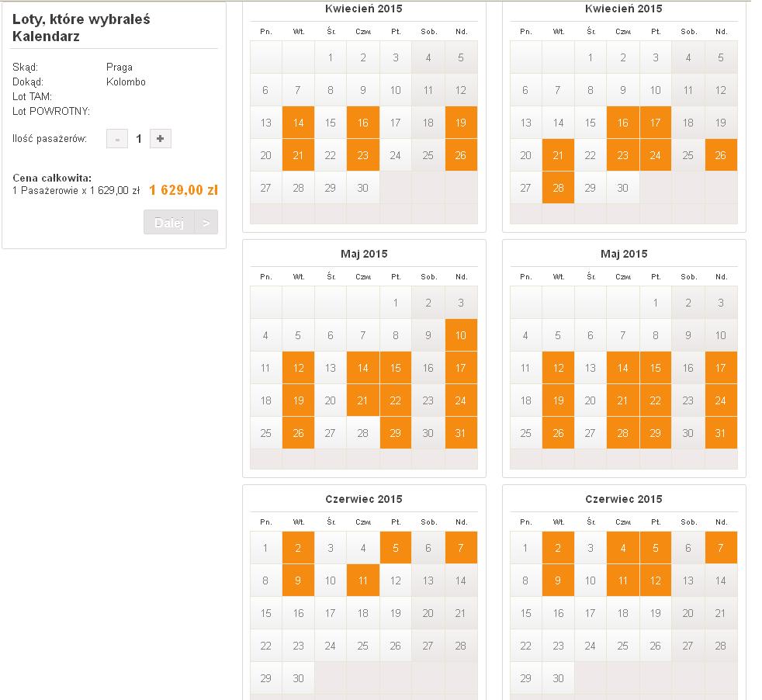This screenshot has height=700, width=762.
Task: Select May 17 in left Maj calendar
Action: pyautogui.click(x=461, y=368)
